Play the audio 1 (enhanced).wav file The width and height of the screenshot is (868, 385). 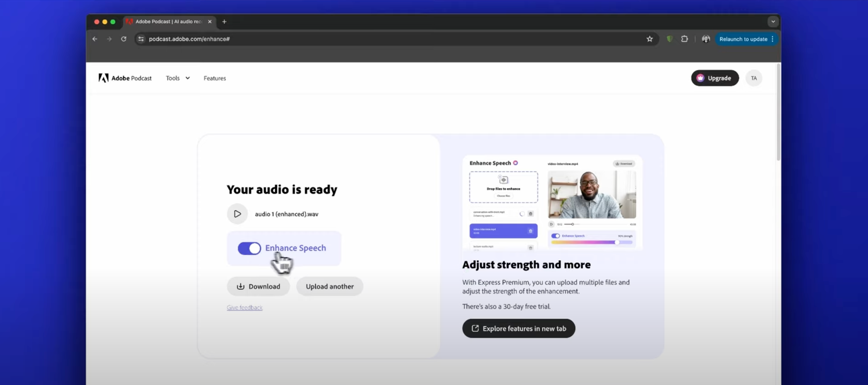(237, 214)
